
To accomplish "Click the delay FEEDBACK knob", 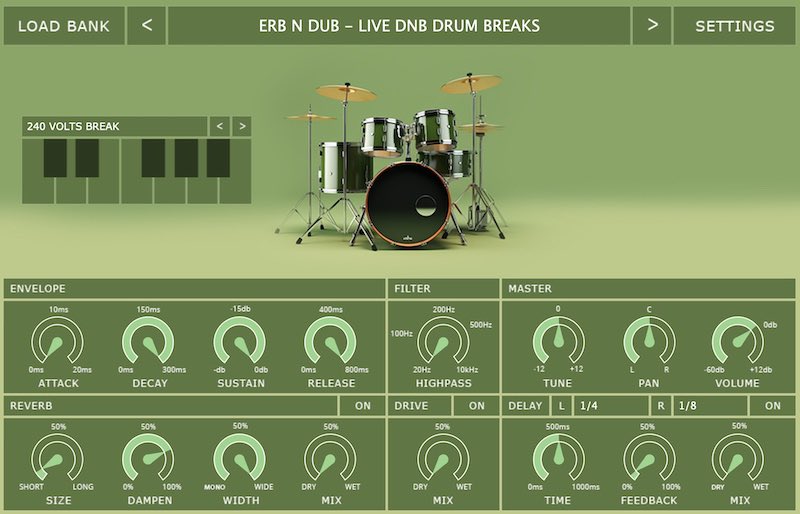I will click(x=649, y=458).
